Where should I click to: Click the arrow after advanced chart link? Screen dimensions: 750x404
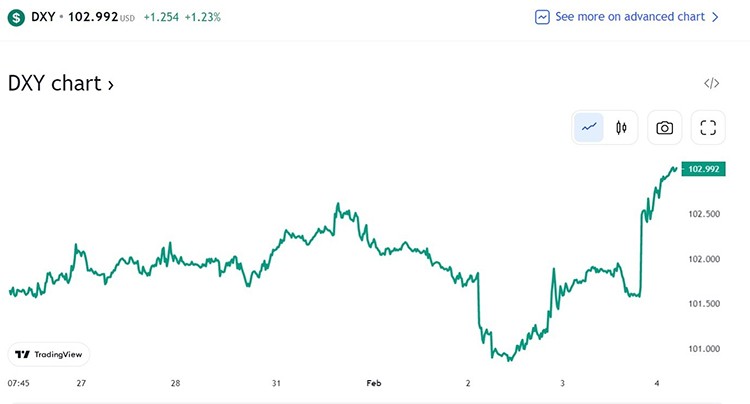point(714,17)
